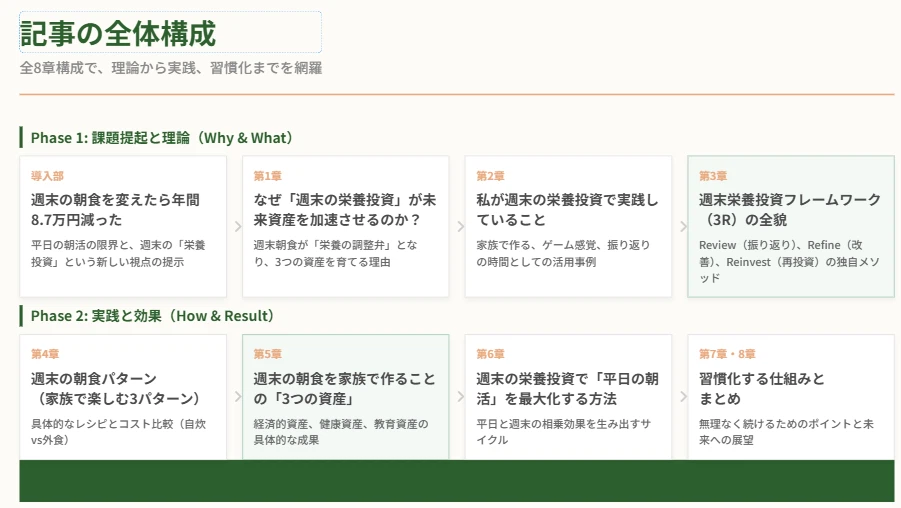Select the highlighted 第5章 3つの資産 card
Image resolution: width=901 pixels, height=508 pixels.
pos(345,397)
